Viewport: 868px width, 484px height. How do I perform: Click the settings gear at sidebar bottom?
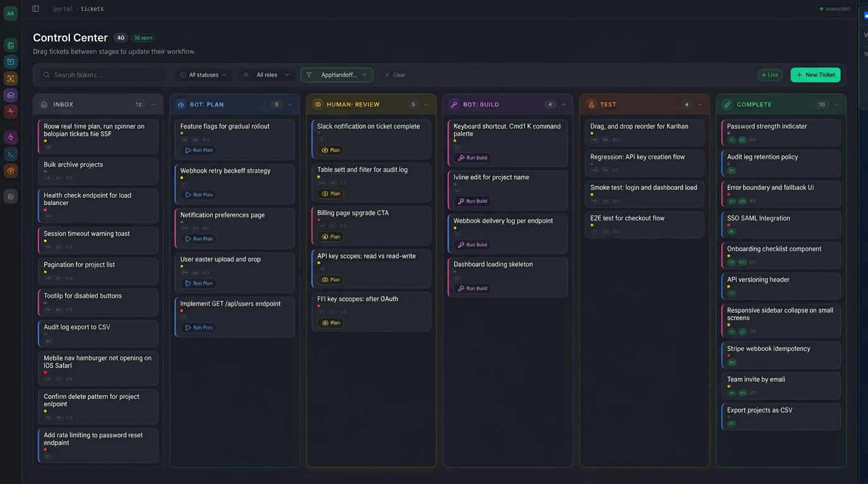11,196
